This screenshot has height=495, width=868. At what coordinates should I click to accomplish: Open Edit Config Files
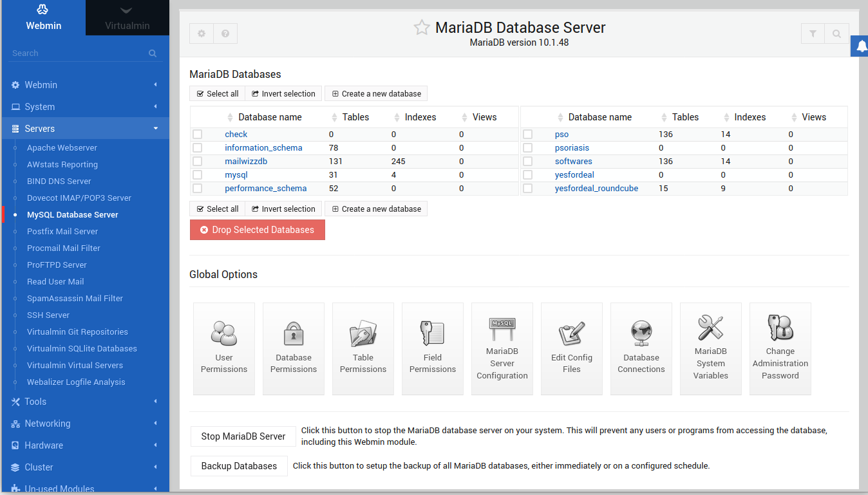pyautogui.click(x=571, y=349)
